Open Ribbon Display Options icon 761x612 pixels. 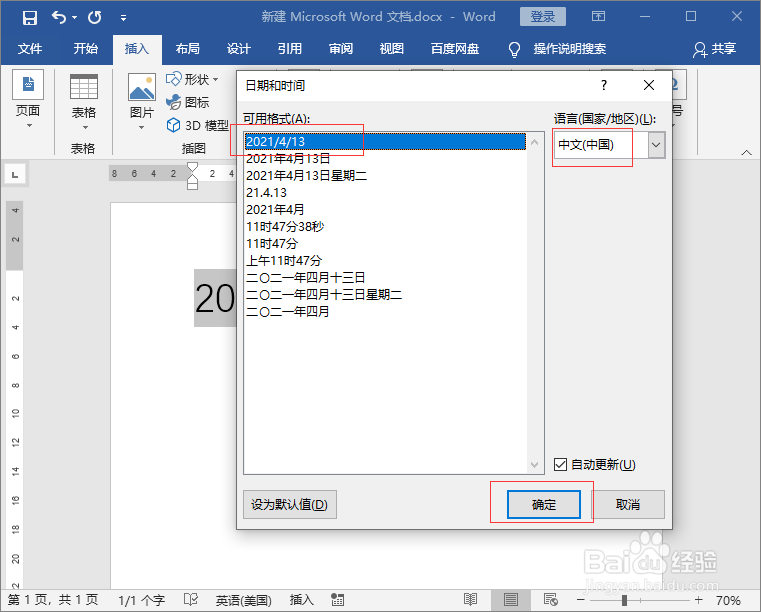coord(598,17)
